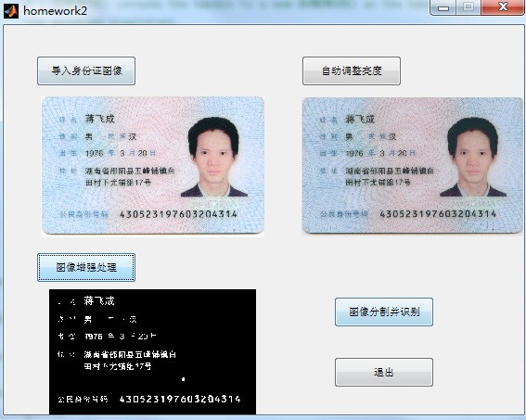Start 图像分割并识别 segmentation and recognition
Viewport: 526px width, 420px height.
[384, 312]
